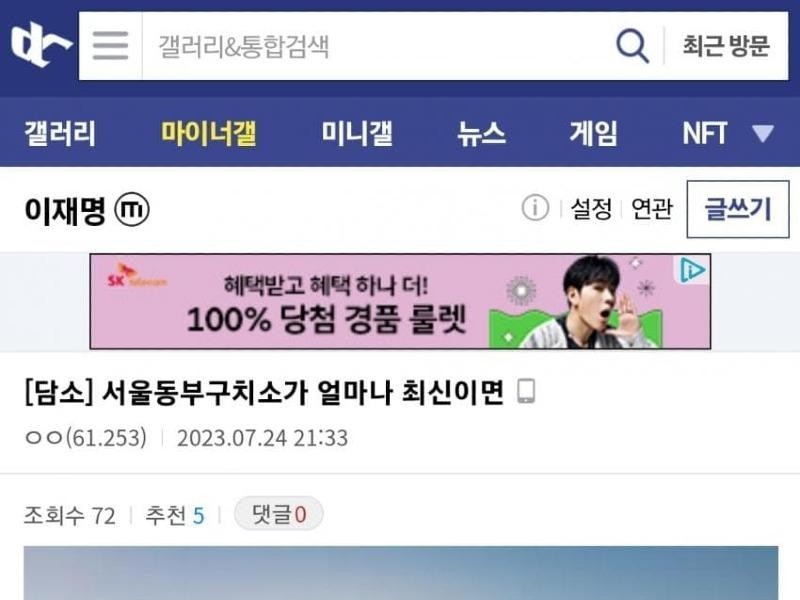Jump to comments via 댓글 0 pill
Image resolution: width=800 pixels, height=600 pixels.
[279, 514]
